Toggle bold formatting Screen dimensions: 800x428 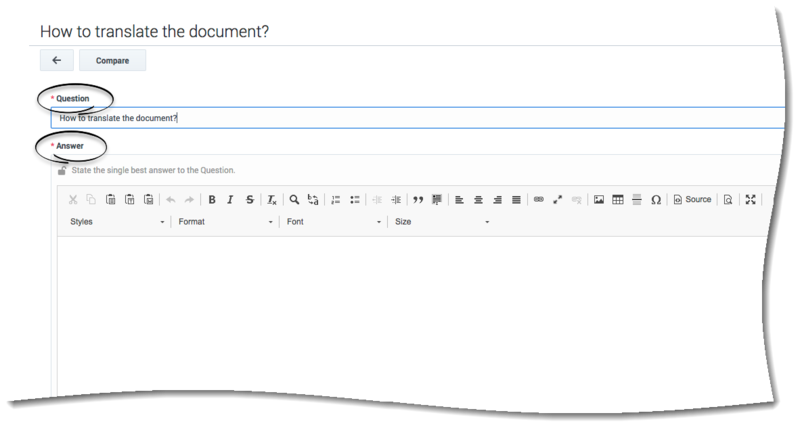[212, 199]
